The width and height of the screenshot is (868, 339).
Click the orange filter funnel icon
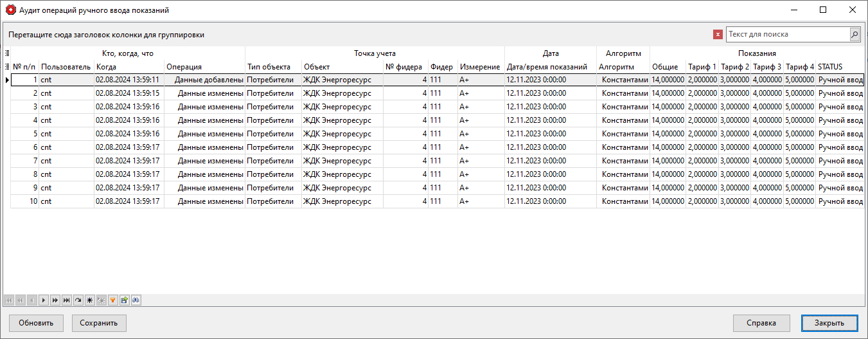112,300
